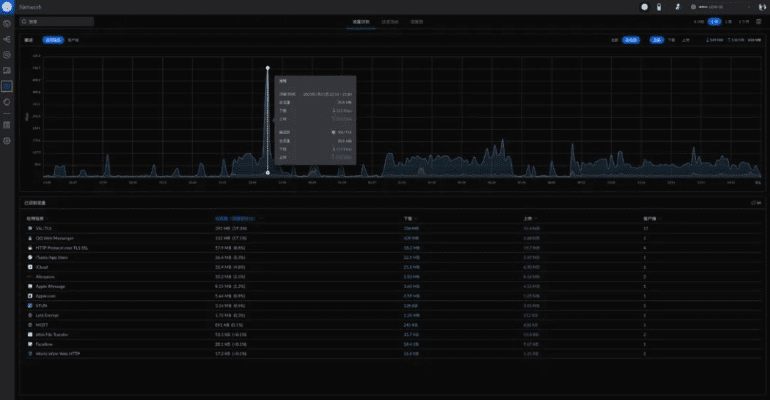Click the UniFi logo in the sidebar

(7, 6)
